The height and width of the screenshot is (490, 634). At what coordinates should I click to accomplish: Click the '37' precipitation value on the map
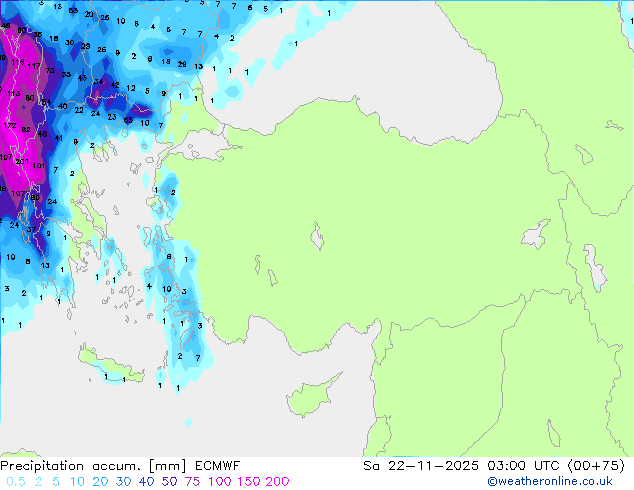pyautogui.click(x=31, y=230)
